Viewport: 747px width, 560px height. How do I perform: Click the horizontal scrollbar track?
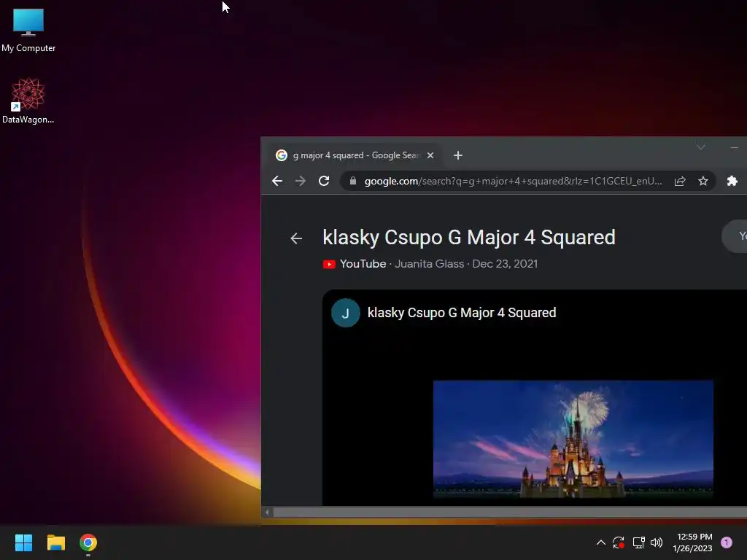(x=510, y=513)
